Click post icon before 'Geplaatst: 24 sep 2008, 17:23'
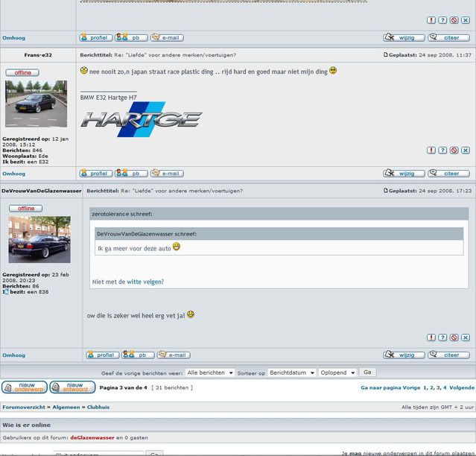The height and width of the screenshot is (456, 476). click(x=386, y=190)
